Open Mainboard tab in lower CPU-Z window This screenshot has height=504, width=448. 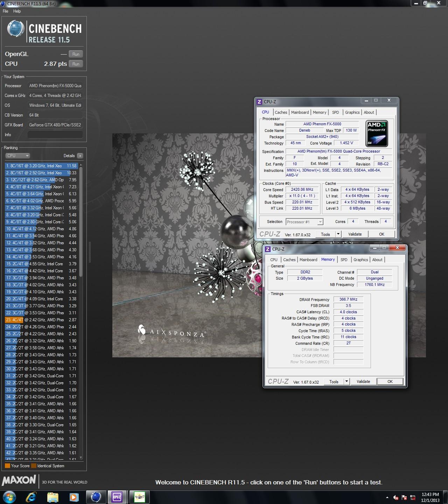click(x=308, y=260)
